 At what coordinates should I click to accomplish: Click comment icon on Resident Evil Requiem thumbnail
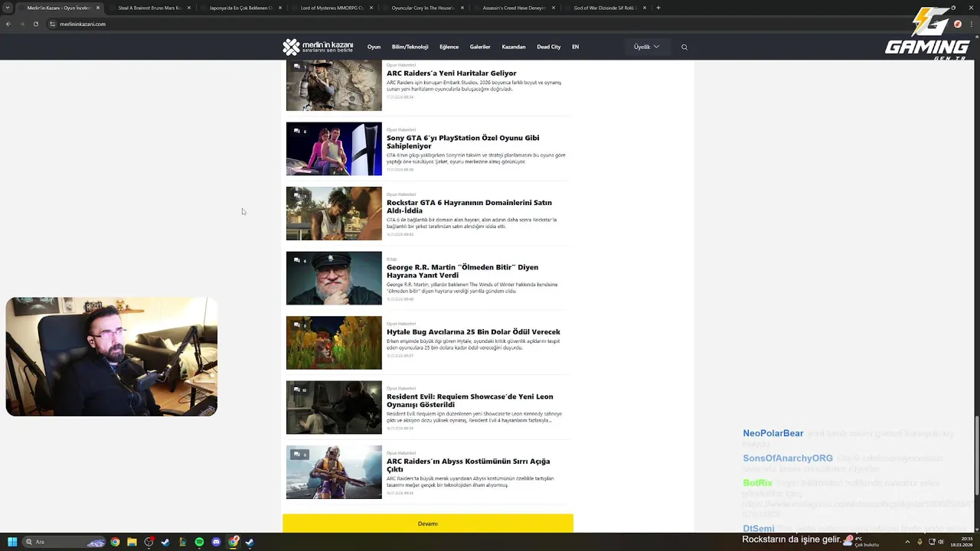(297, 390)
